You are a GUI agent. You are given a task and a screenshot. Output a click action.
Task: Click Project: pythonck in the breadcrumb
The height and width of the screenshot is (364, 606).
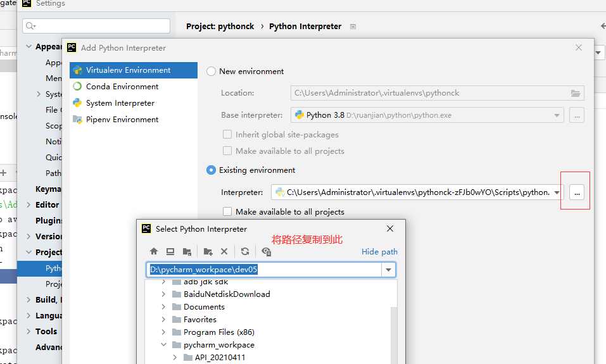tap(220, 27)
